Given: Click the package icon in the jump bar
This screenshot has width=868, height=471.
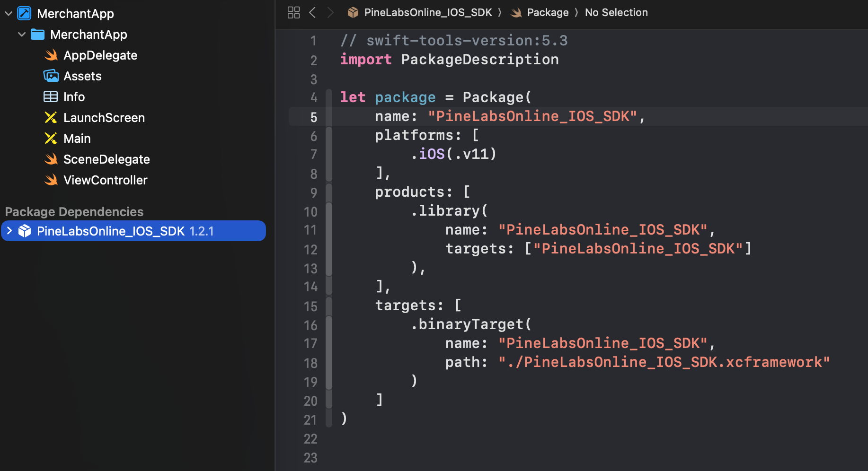Looking at the screenshot, I should (353, 13).
